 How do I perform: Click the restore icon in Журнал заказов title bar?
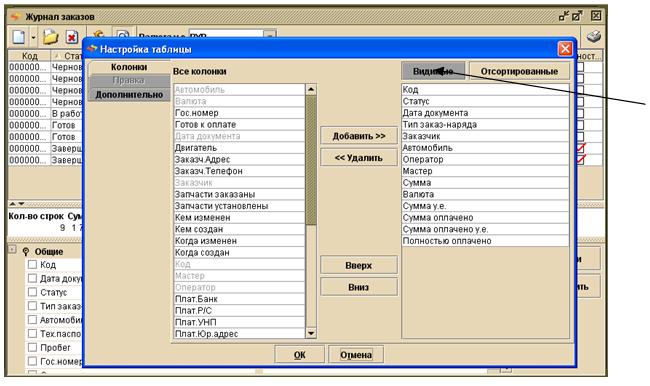click(x=577, y=16)
